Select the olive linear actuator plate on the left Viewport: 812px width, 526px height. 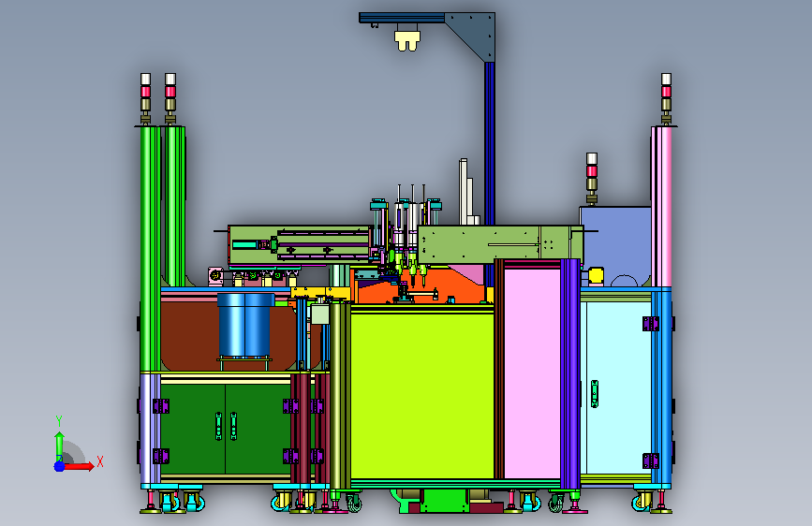pyautogui.click(x=299, y=245)
